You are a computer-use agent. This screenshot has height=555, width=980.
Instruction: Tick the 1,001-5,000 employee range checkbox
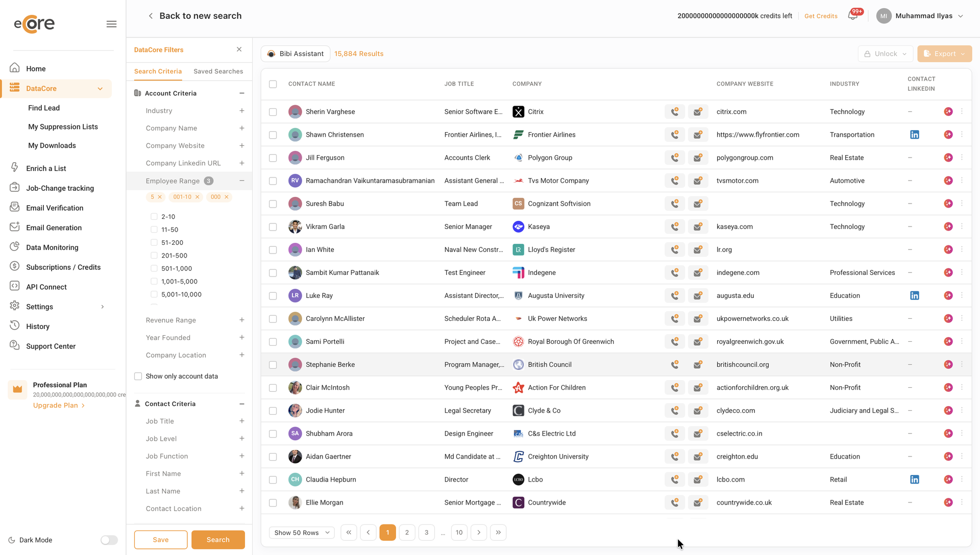(x=154, y=282)
